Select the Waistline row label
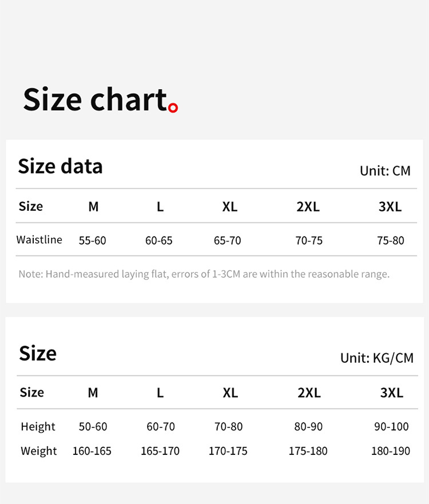The image size is (429, 504). pos(39,239)
